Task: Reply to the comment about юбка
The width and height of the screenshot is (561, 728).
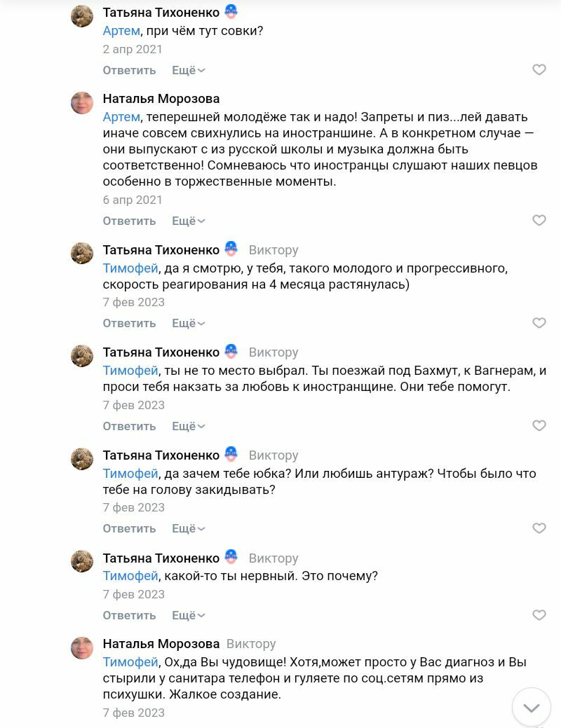Action: [x=129, y=528]
